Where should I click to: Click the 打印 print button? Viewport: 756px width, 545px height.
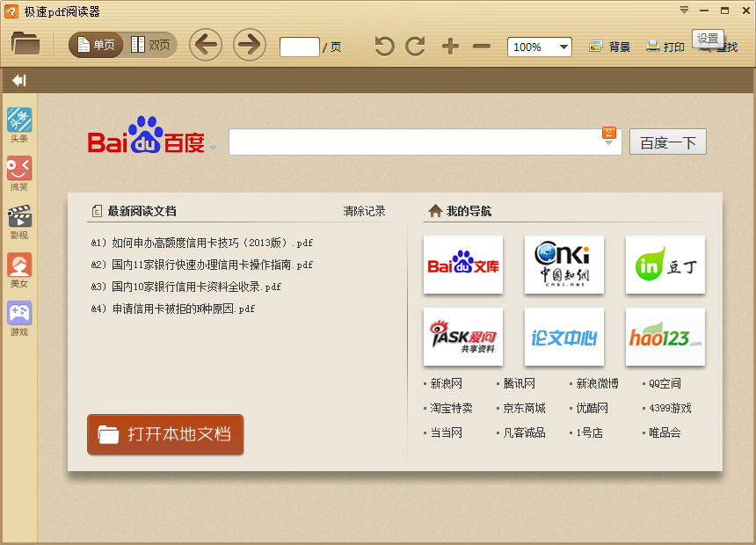tap(665, 47)
